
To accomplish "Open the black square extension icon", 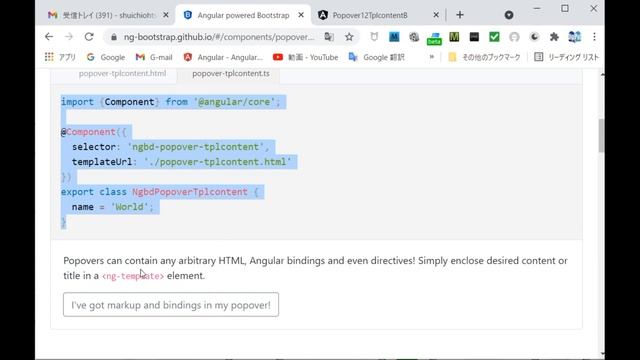I will [474, 37].
